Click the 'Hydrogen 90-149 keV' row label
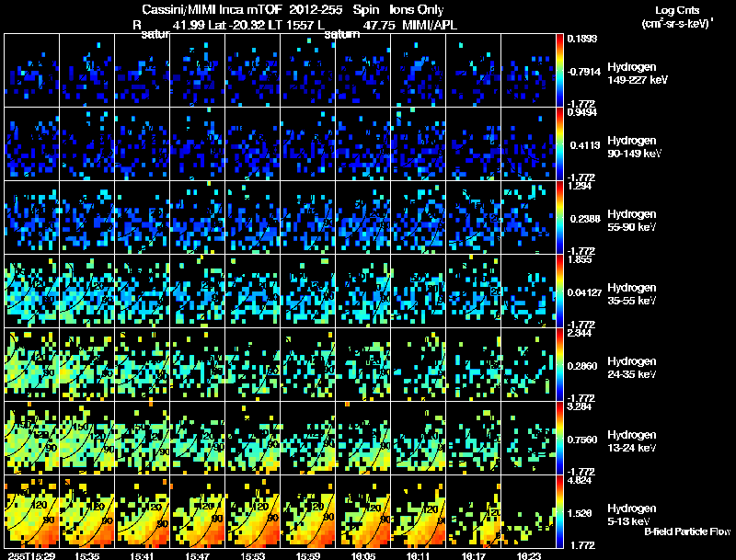736x560 pixels. tap(634, 147)
